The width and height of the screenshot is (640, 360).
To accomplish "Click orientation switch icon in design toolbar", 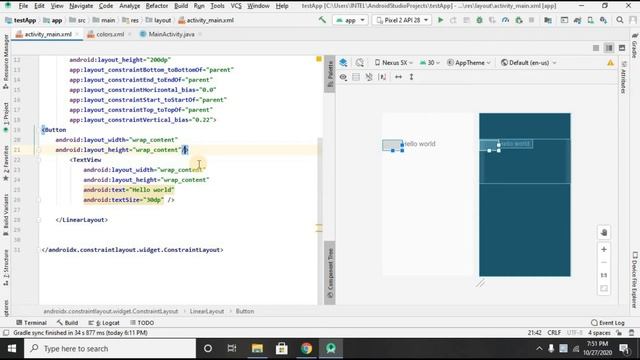I will (359, 62).
